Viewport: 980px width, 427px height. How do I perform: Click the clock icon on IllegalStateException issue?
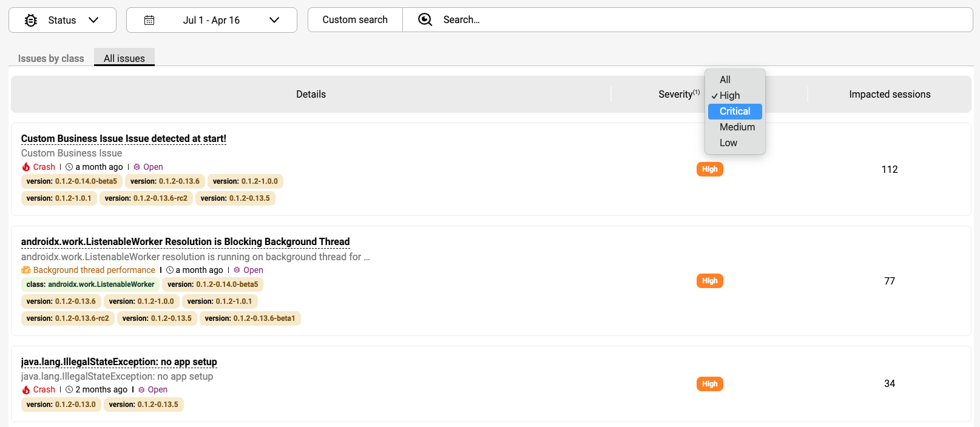pos(69,389)
